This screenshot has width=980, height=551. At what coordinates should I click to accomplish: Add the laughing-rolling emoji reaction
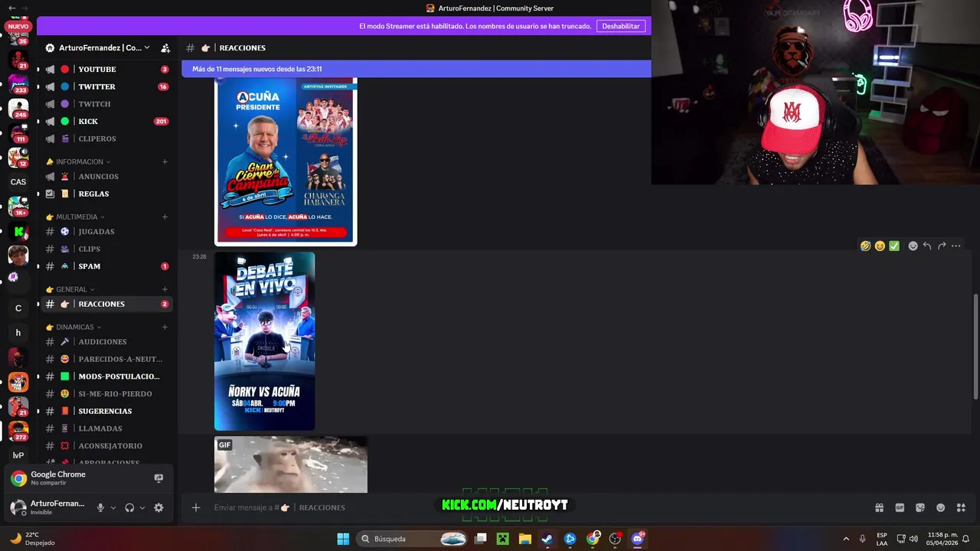coord(865,246)
